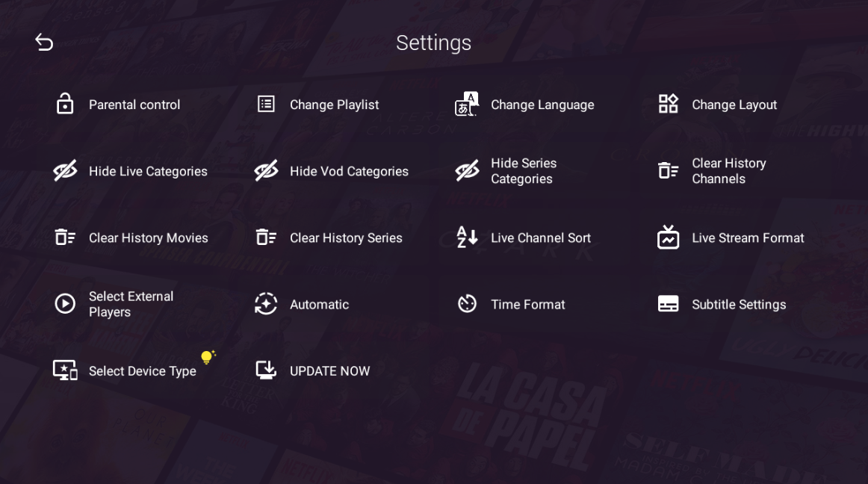Open the Time Format clock icon
Image resolution: width=868 pixels, height=484 pixels.
(466, 303)
